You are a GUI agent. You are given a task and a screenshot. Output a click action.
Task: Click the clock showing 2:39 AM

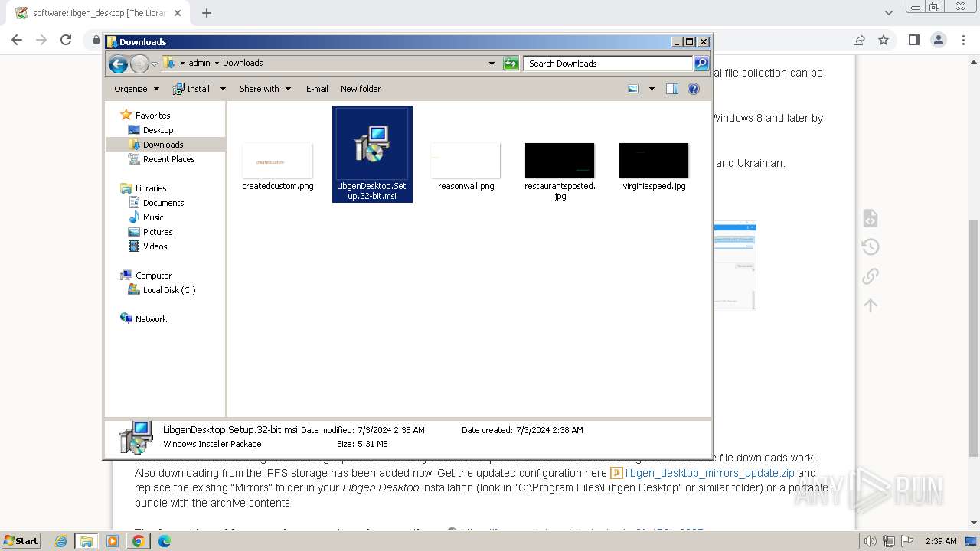click(941, 541)
